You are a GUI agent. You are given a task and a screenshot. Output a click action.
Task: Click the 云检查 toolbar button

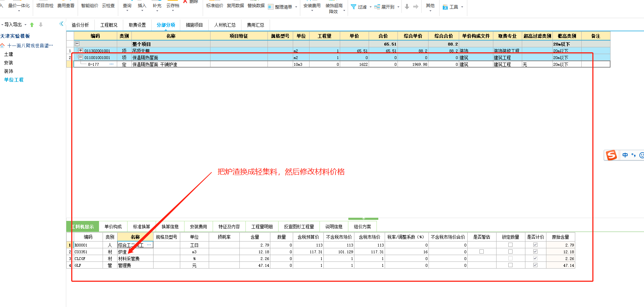pos(108,6)
